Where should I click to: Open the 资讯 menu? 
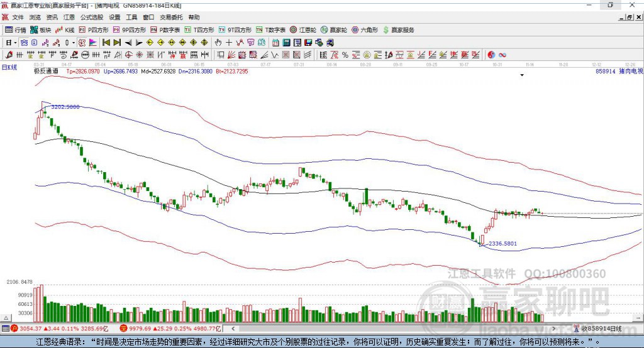[x=52, y=17]
